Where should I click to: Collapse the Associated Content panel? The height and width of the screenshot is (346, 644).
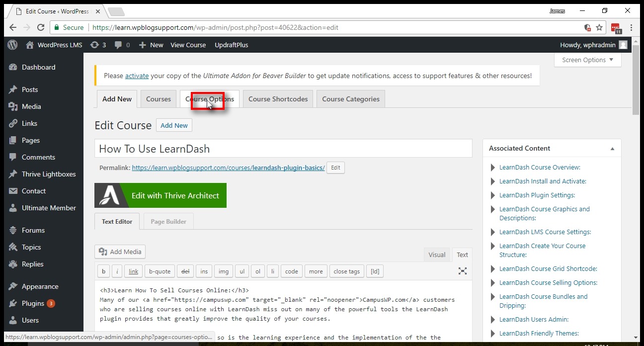(612, 148)
